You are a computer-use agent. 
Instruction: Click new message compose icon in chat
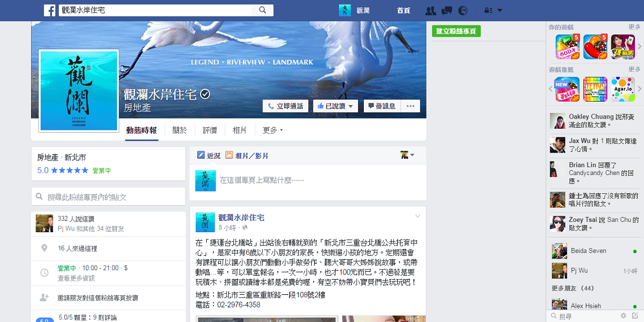coord(636,316)
